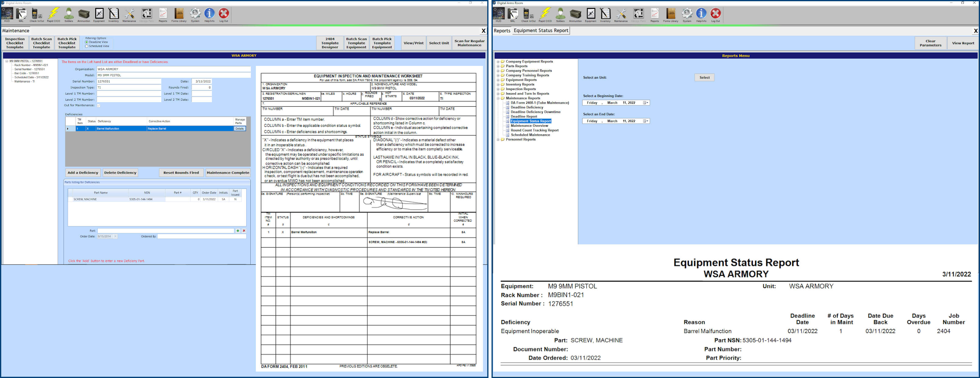Click the Soldiers icon in the Maintenance window

click(x=68, y=14)
